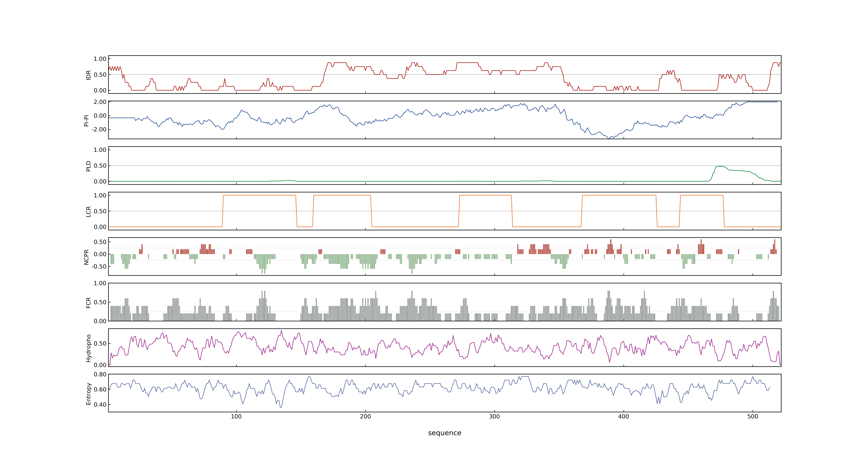This screenshot has width=868, height=463.
Task: Click the 500 x-axis tick label
Action: (752, 416)
